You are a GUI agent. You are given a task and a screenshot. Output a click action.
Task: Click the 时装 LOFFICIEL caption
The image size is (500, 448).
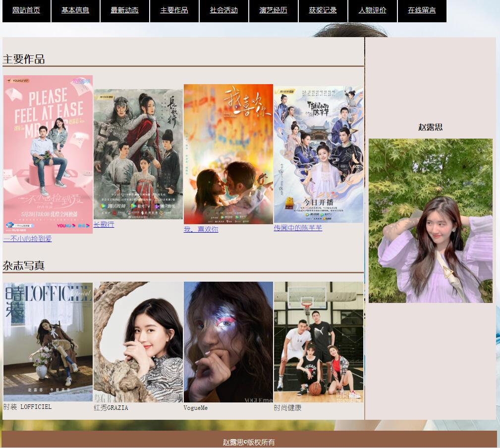pyautogui.click(x=27, y=407)
